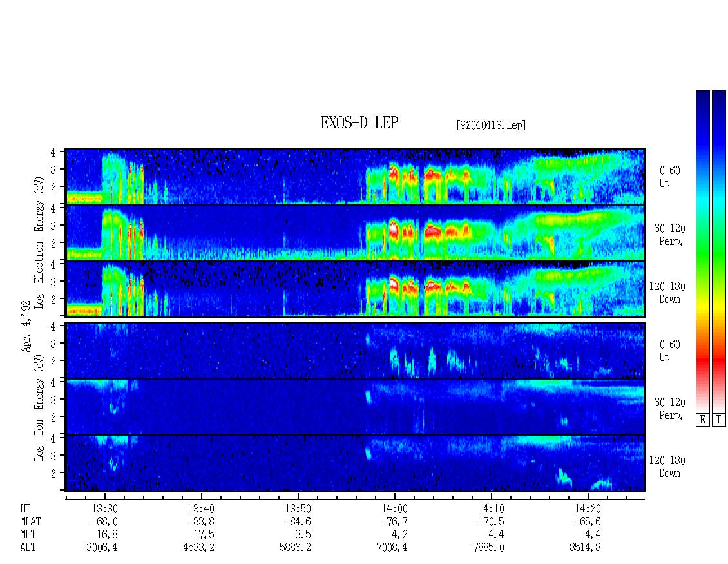Viewport: 728px width, 564px height.
Task: Click the MLAT value -76.7
Action: [x=395, y=521]
